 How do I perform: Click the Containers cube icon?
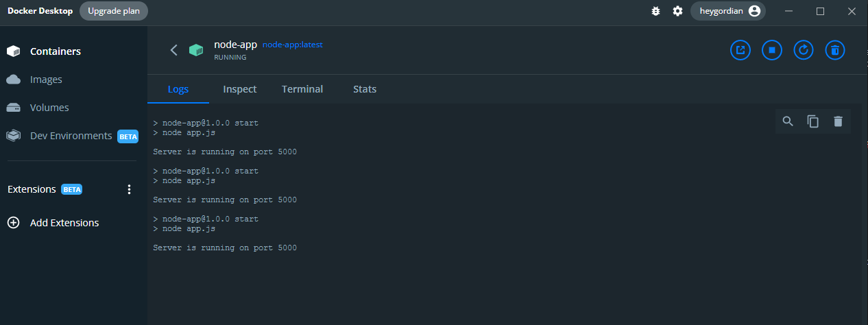[x=13, y=51]
